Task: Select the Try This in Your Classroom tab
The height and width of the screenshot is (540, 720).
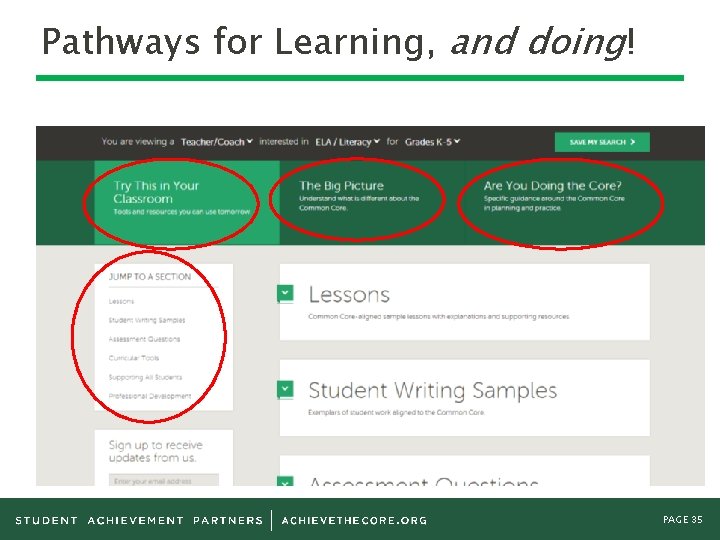Action: pos(187,202)
